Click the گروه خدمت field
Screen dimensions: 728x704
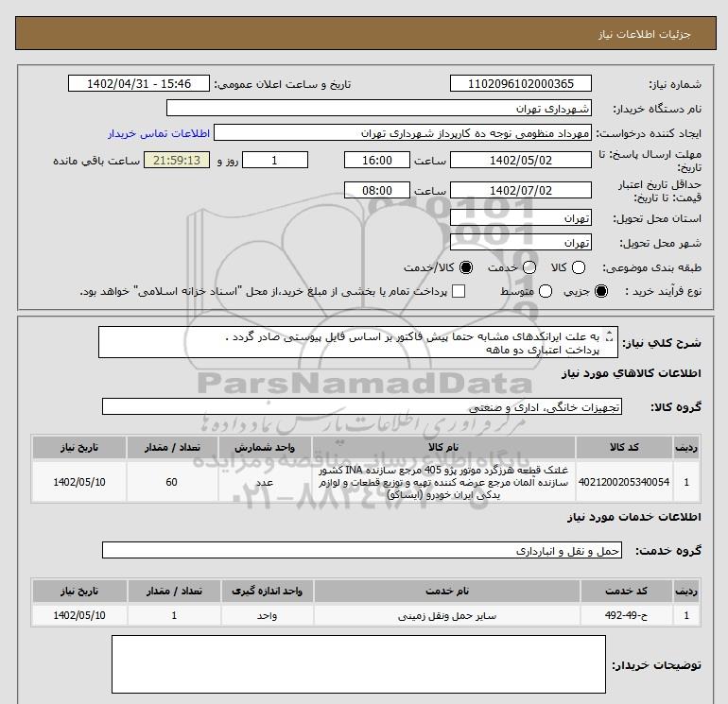point(362,550)
